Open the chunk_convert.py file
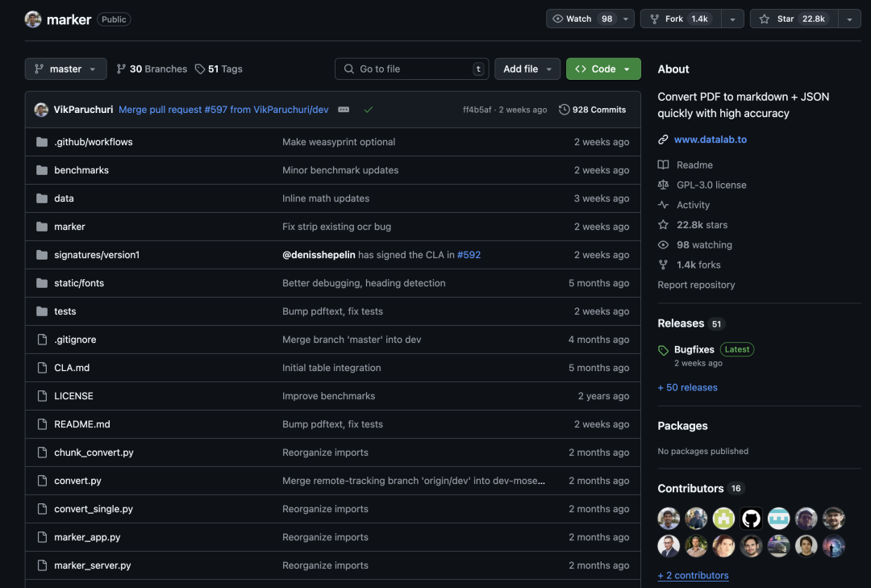Image resolution: width=871 pixels, height=588 pixels. [94, 452]
